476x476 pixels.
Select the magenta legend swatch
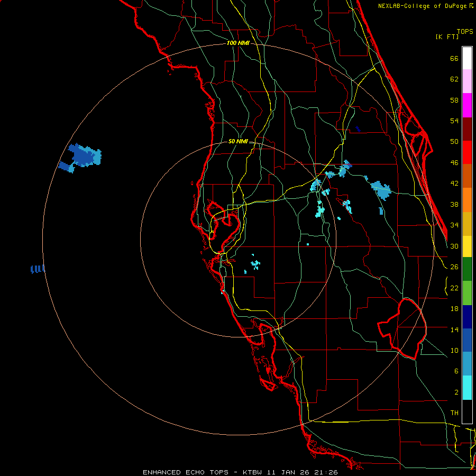tap(467, 105)
